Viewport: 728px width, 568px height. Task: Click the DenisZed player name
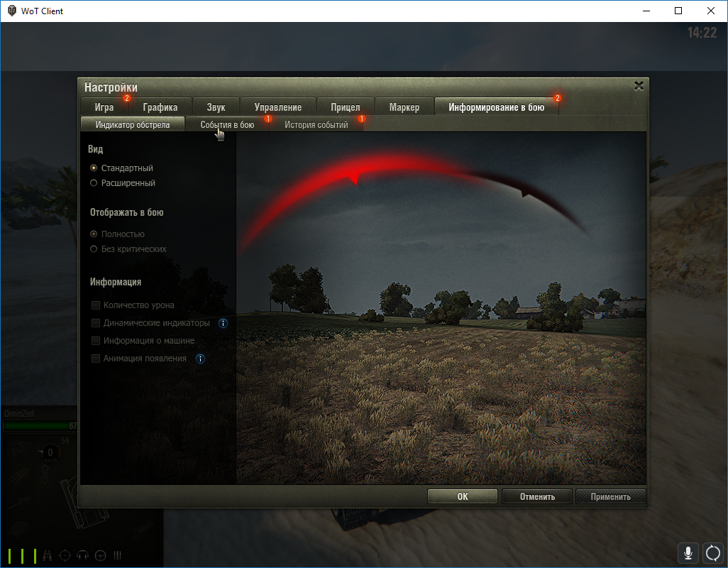pyautogui.click(x=19, y=413)
